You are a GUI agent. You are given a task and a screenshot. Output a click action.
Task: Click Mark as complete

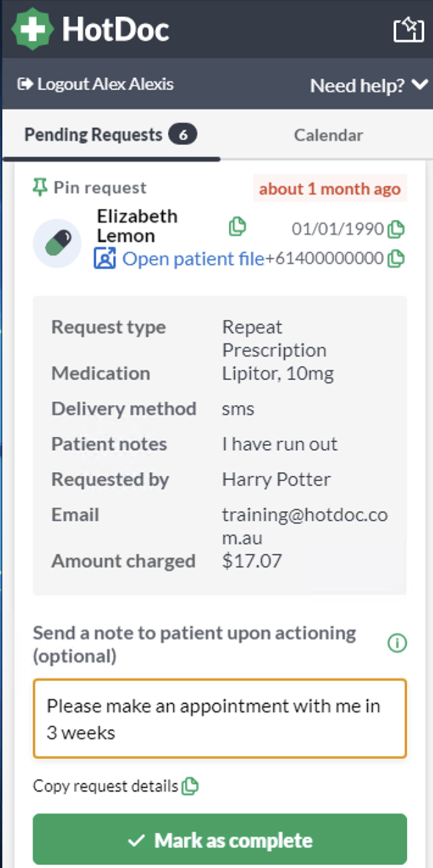point(220,839)
